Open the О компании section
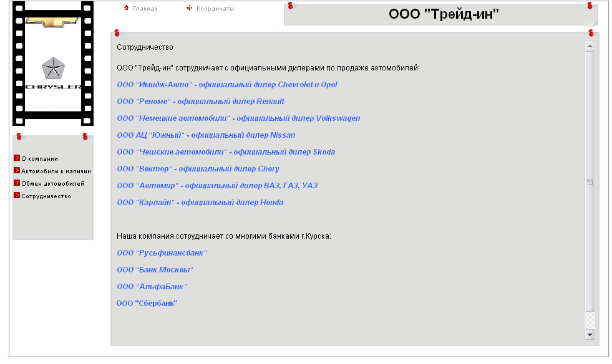612x364 pixels. (x=39, y=159)
